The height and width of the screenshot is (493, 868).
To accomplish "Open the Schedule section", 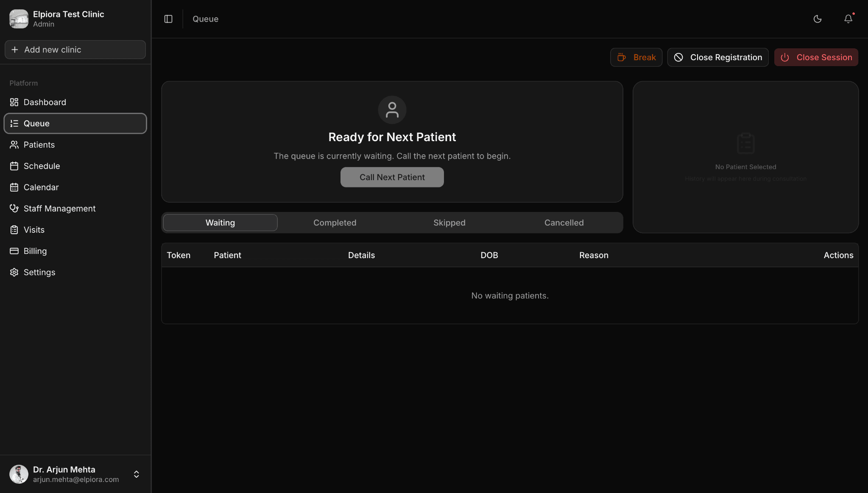I will point(75,166).
